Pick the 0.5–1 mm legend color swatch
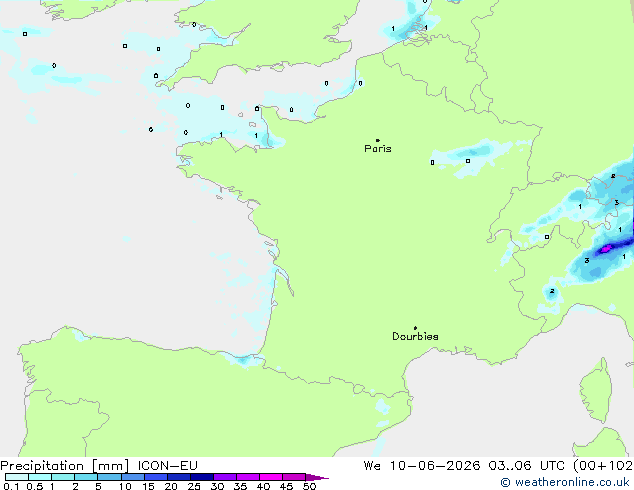Viewport: 634px width, 490px height. tap(40, 477)
